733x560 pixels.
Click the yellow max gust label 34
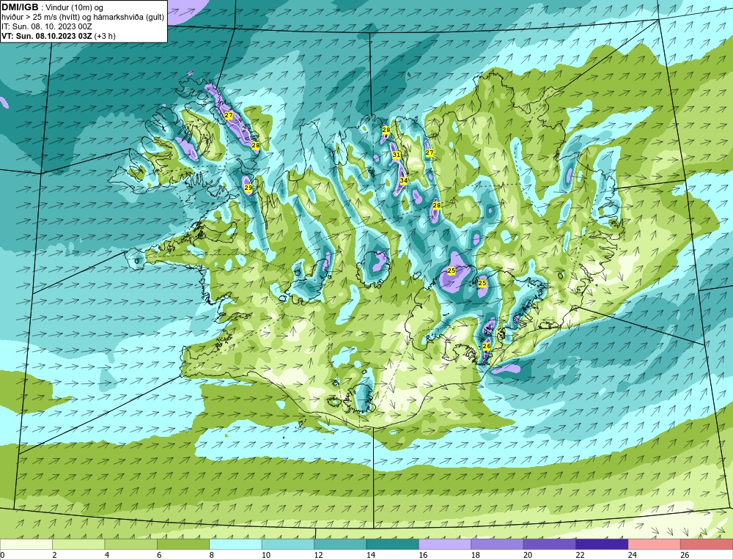point(404,180)
